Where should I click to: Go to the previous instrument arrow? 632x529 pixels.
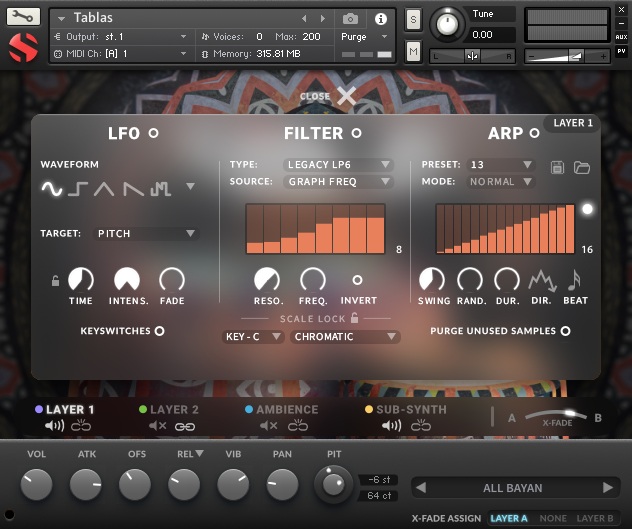tap(304, 19)
